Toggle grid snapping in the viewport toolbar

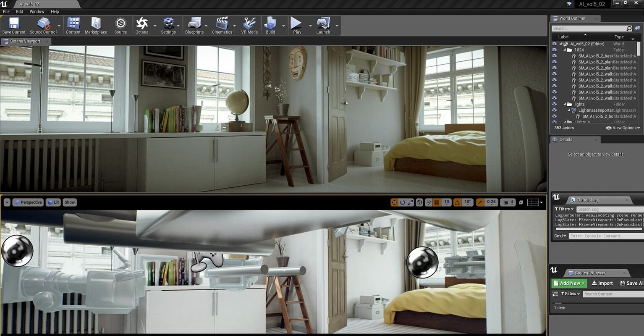[x=437, y=202]
